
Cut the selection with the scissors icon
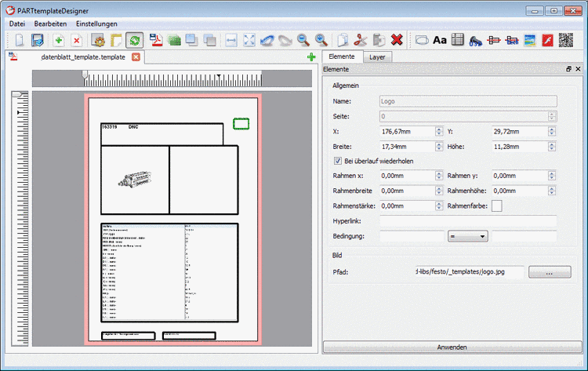click(361, 40)
